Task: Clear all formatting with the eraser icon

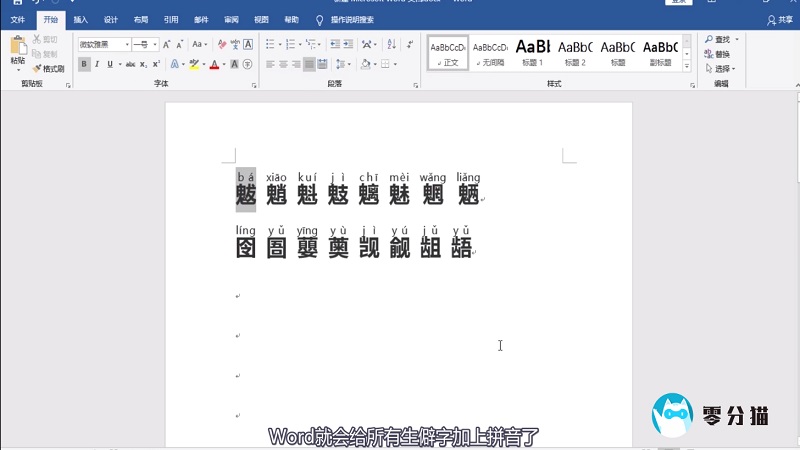Action: pyautogui.click(x=221, y=44)
